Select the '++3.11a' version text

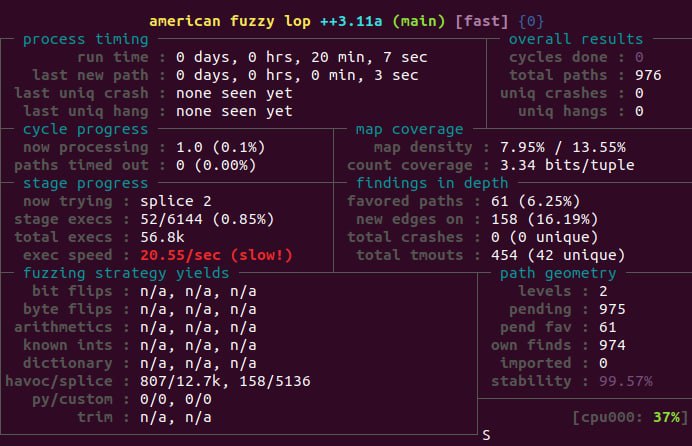pyautogui.click(x=351, y=21)
